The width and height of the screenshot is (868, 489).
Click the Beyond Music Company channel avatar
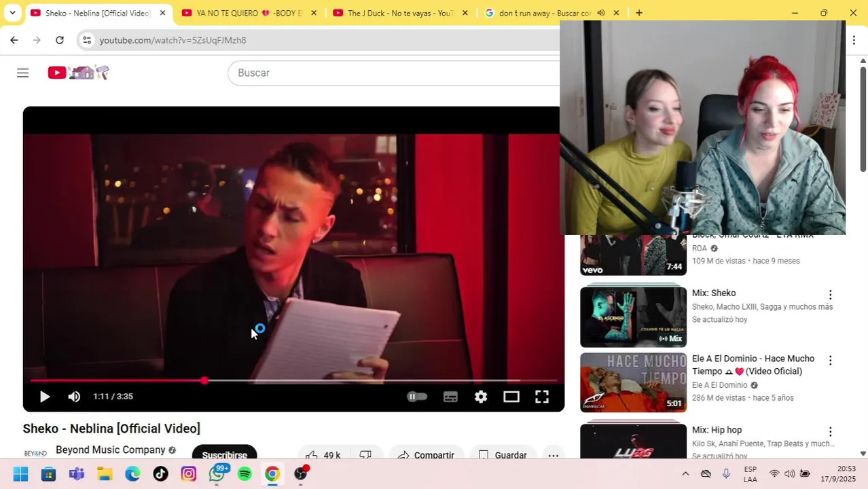35,452
